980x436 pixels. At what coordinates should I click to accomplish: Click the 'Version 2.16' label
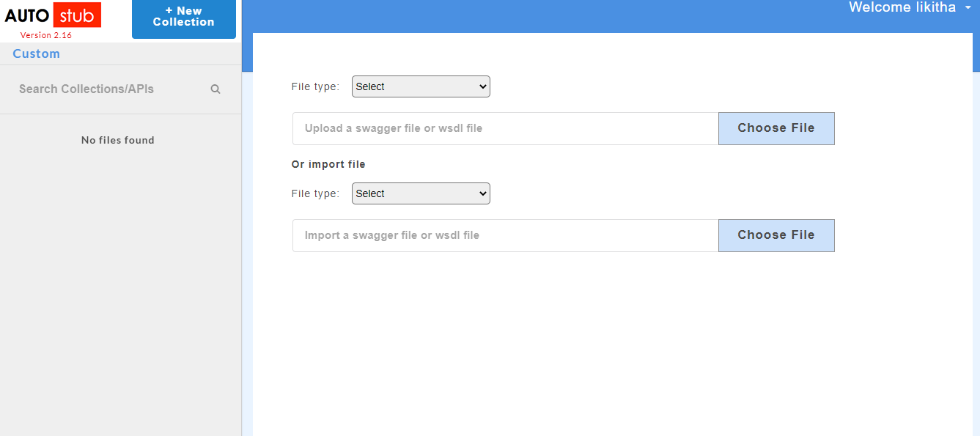coord(45,35)
